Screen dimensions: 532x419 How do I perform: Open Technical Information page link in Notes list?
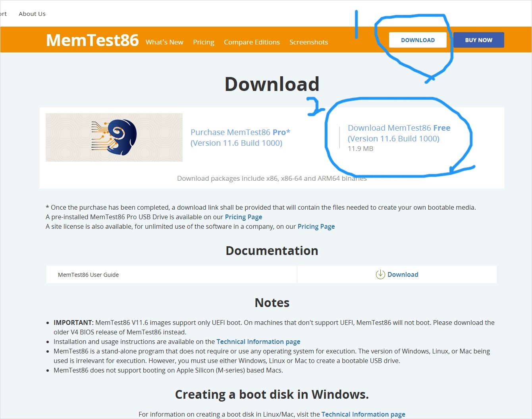258,342
